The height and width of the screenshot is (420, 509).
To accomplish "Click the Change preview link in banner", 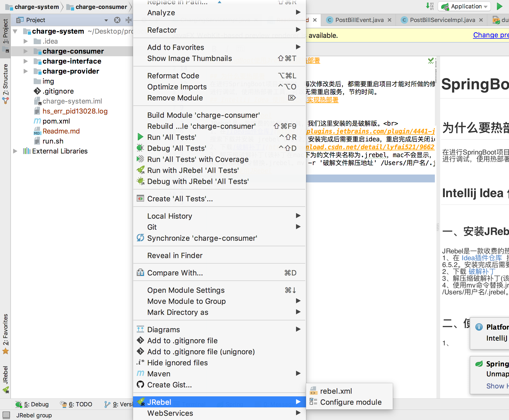I will coord(491,35).
